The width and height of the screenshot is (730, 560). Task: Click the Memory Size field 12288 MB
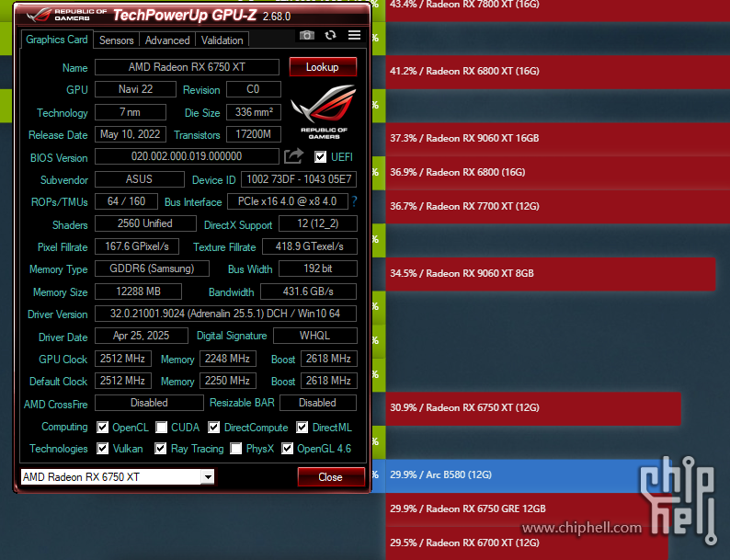[138, 291]
